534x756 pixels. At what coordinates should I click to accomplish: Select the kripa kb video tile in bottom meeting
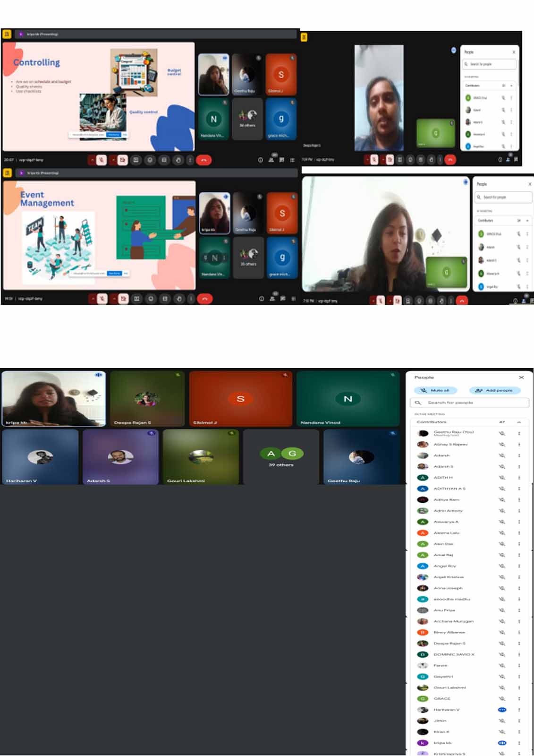53,399
